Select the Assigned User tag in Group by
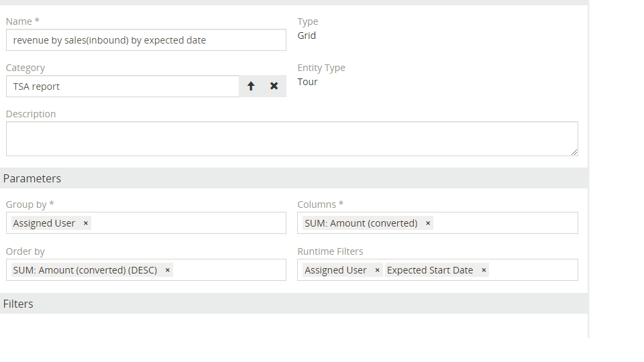The height and width of the screenshot is (362, 644). coord(44,223)
